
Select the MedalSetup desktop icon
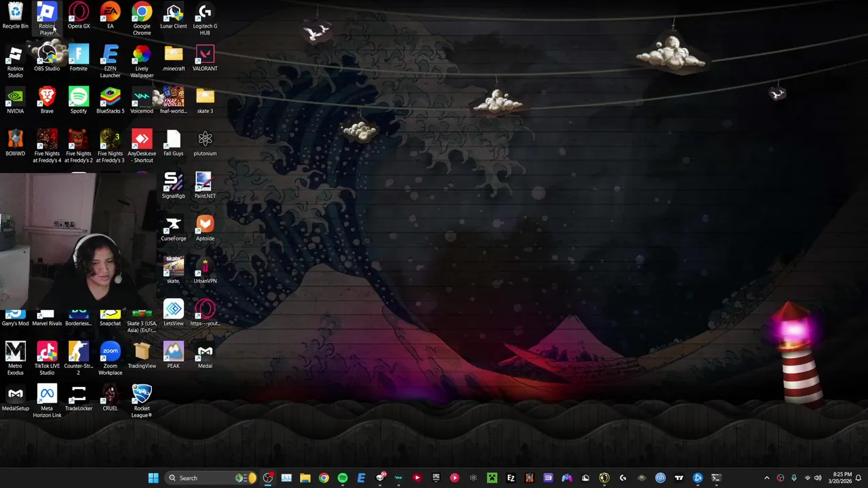15,399
